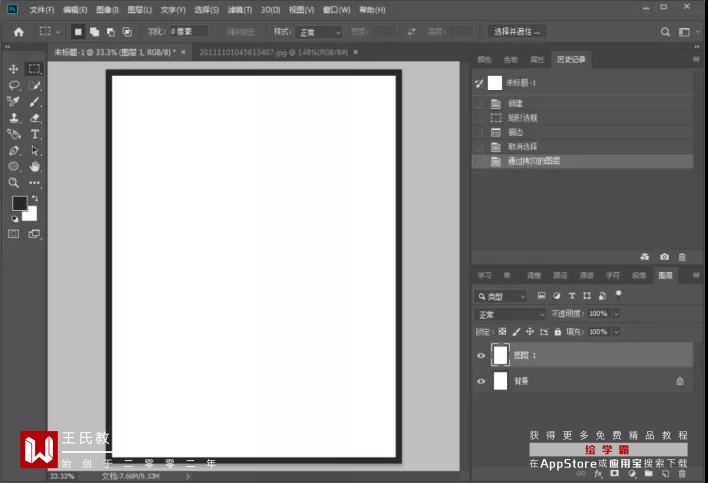Toggle lock position icon
The image size is (708, 483).
coord(530,332)
